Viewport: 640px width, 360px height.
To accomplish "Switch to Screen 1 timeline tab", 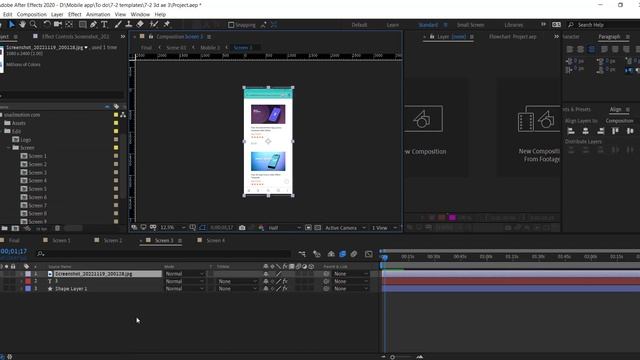I will pos(61,240).
